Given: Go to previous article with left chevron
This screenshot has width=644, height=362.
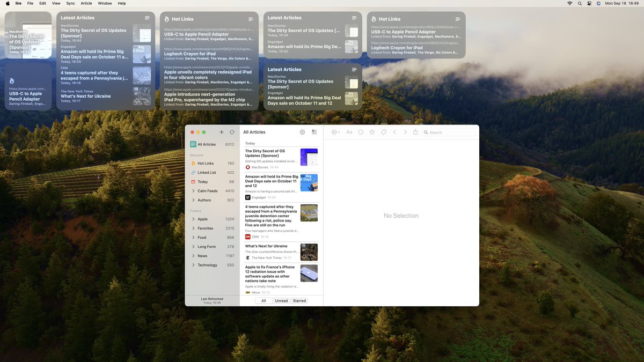Looking at the screenshot, I should (x=394, y=132).
